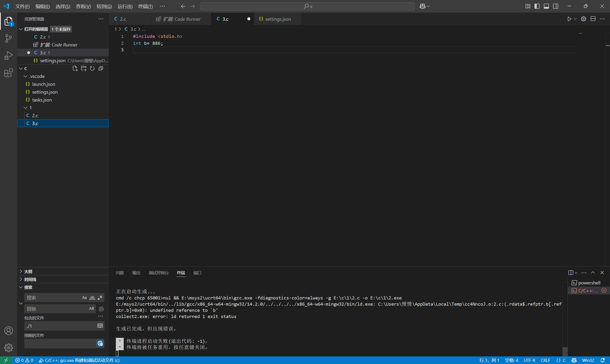Collapse the .vscode folder
This screenshot has width=610, height=364.
26,76
